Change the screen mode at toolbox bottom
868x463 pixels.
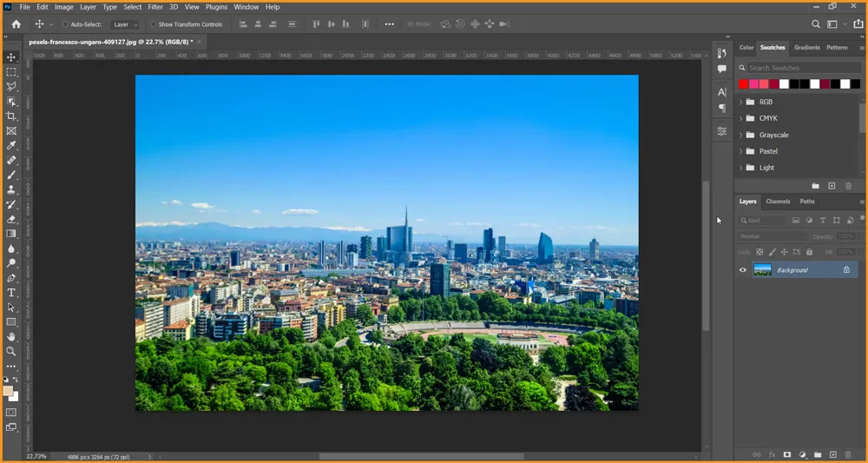(x=11, y=427)
